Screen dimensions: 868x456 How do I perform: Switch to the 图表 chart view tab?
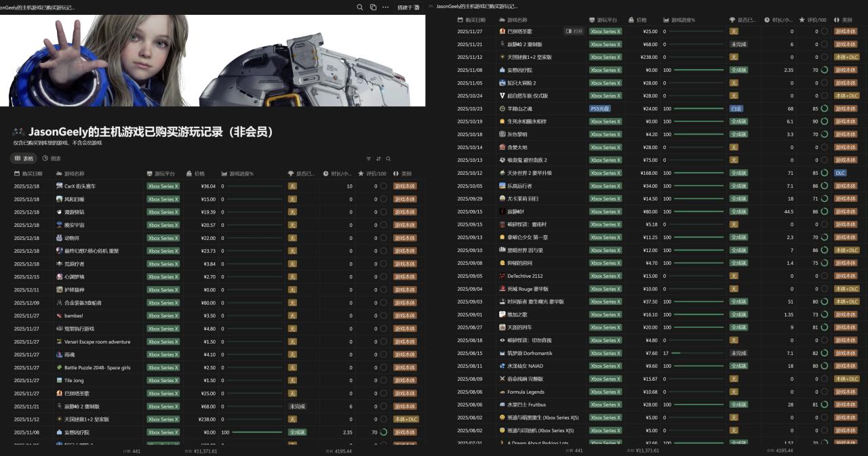(x=52, y=159)
